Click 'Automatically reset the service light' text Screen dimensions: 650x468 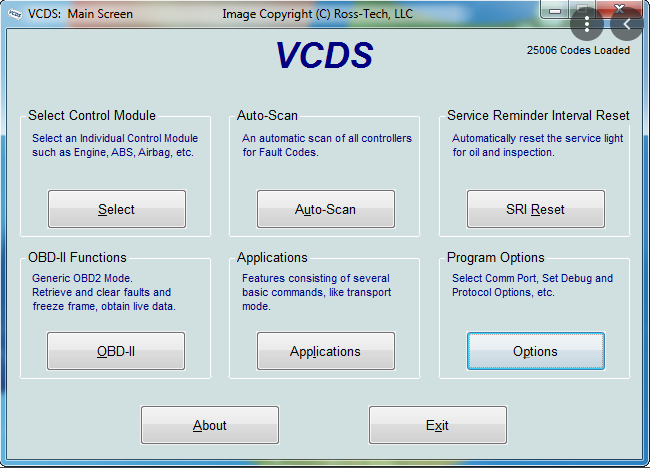point(538,138)
